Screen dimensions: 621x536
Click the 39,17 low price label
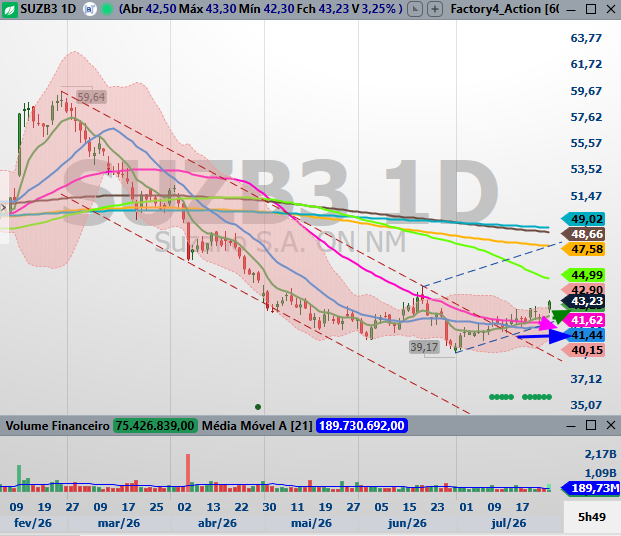(424, 347)
